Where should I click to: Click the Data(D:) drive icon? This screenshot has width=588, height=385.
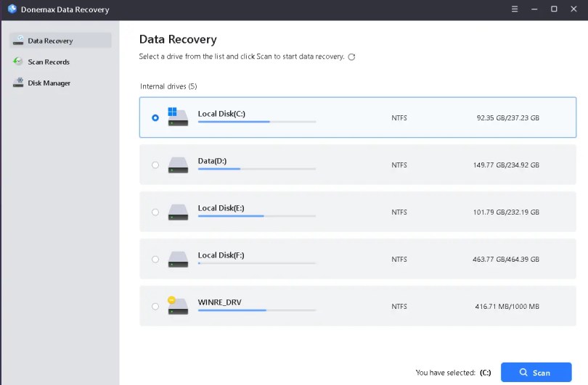point(177,165)
